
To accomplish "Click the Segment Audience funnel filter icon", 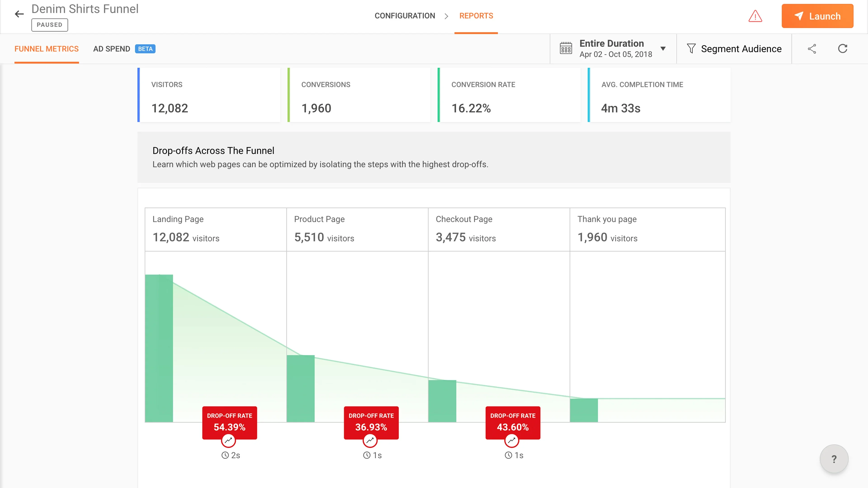I will click(691, 49).
